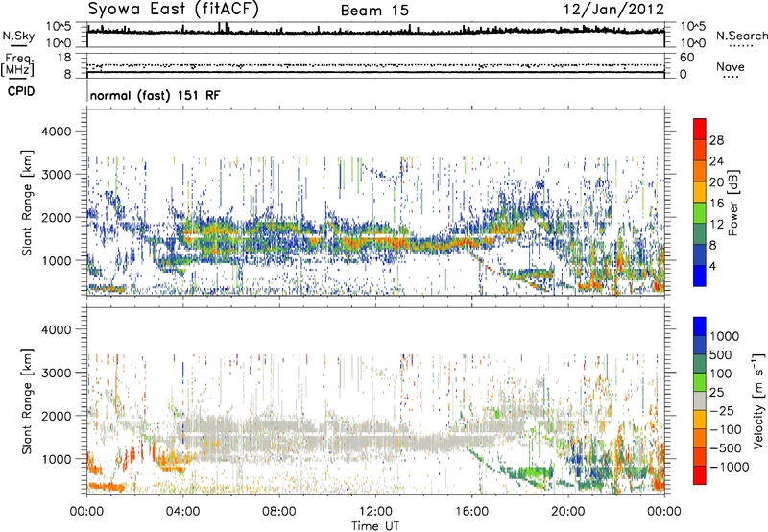
Task: Click the 'Freq. [MHz]' label
Action: point(18,65)
